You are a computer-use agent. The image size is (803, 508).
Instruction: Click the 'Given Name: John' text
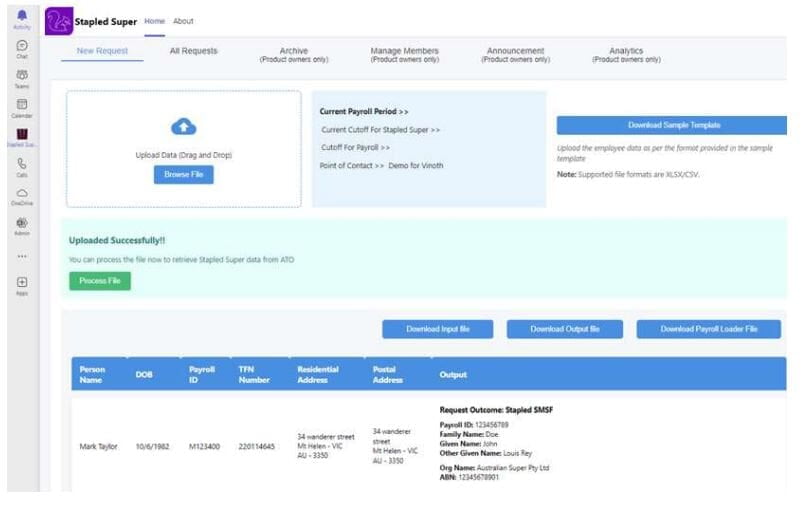468,444
